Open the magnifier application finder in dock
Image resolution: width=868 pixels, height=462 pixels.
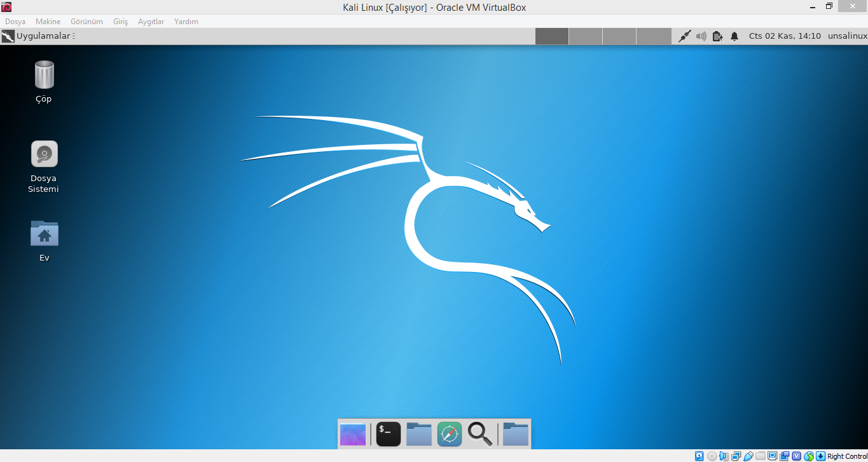[480, 434]
